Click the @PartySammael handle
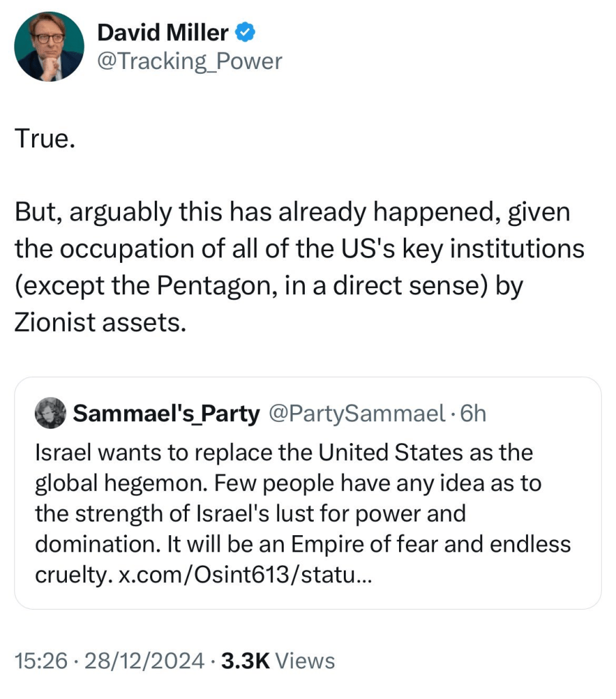616x699 pixels. click(x=357, y=413)
